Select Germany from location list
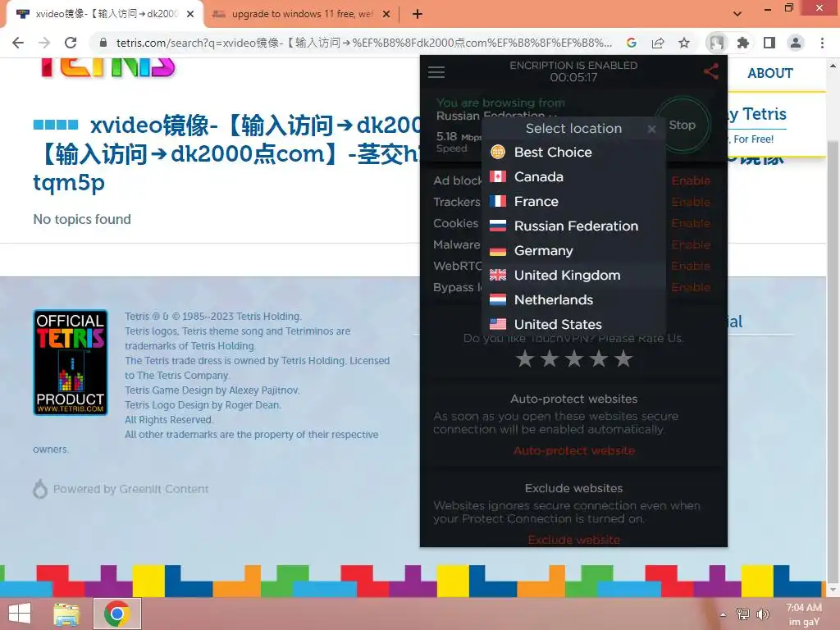This screenshot has height=630, width=840. click(573, 251)
